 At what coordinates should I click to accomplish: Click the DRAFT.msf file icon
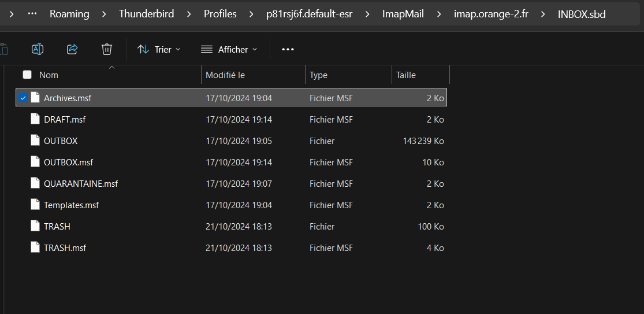(x=35, y=119)
